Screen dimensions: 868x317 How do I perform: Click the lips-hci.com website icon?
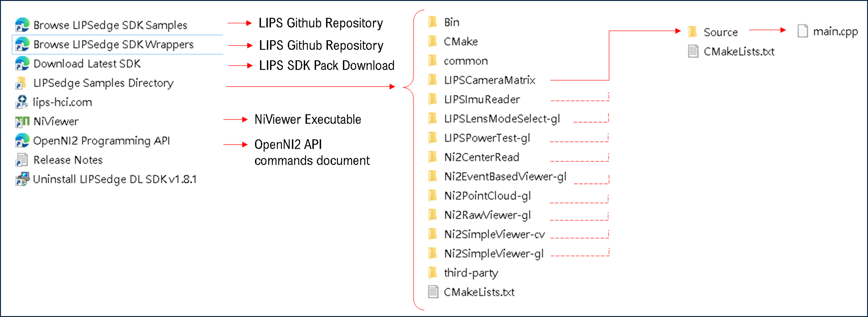[x=20, y=102]
